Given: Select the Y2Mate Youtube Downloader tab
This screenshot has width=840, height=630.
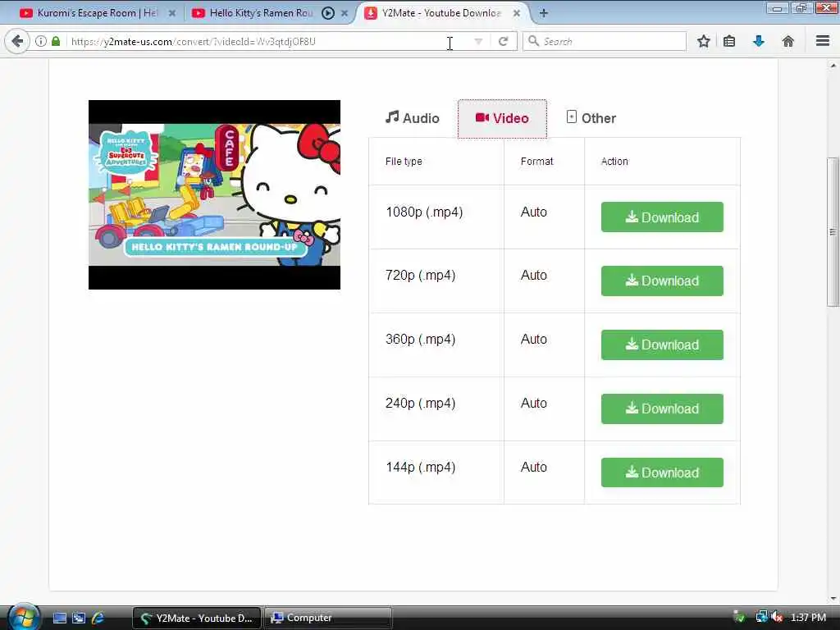Looking at the screenshot, I should [x=441, y=13].
